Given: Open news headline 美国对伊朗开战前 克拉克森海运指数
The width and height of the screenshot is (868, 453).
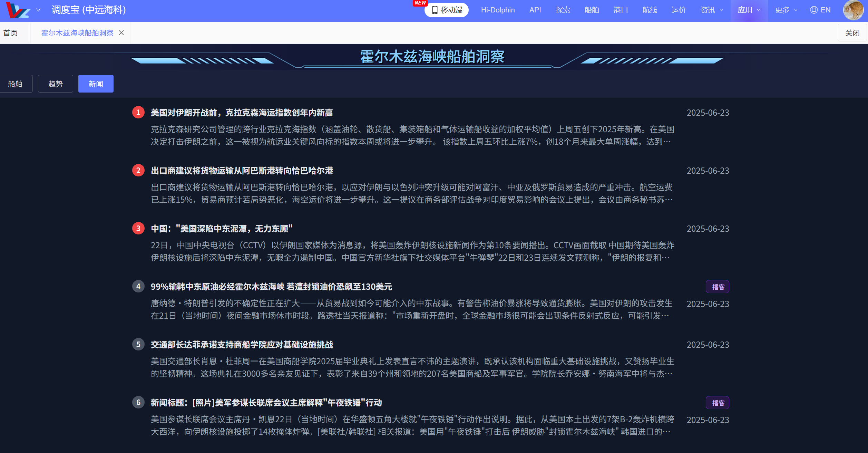Looking at the screenshot, I should [x=242, y=113].
